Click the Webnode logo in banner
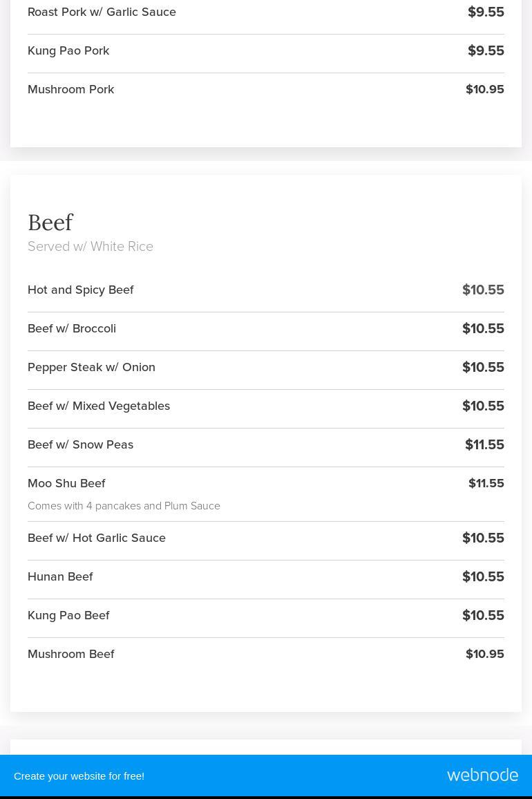Screen dimensions: 532x799 482,775
